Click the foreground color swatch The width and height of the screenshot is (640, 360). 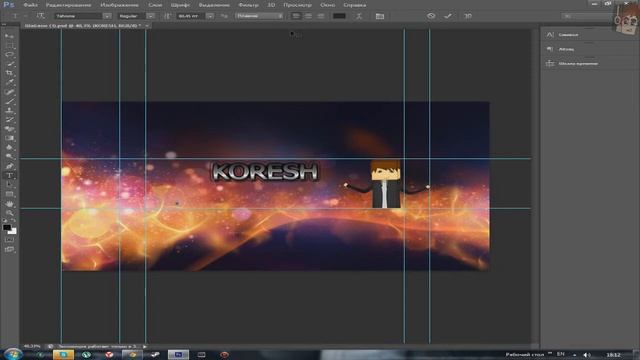point(7,228)
